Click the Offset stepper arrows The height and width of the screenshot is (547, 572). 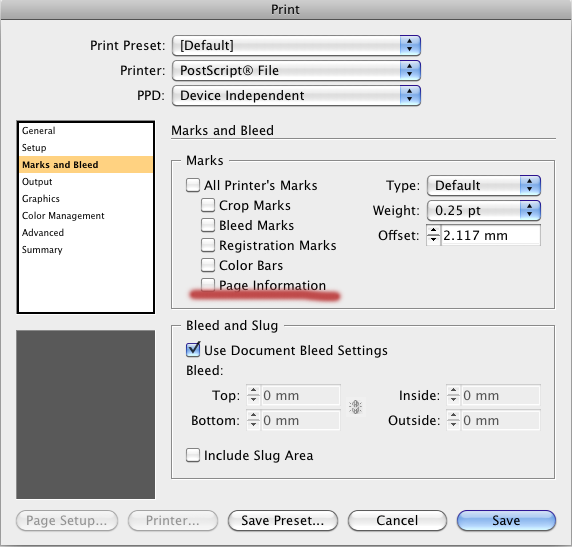[433, 235]
